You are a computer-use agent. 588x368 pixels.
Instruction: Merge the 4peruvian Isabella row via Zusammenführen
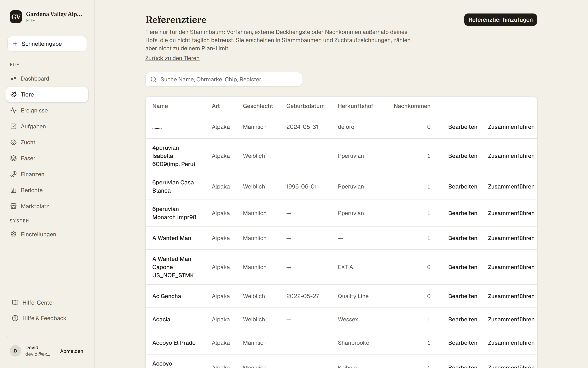(511, 156)
